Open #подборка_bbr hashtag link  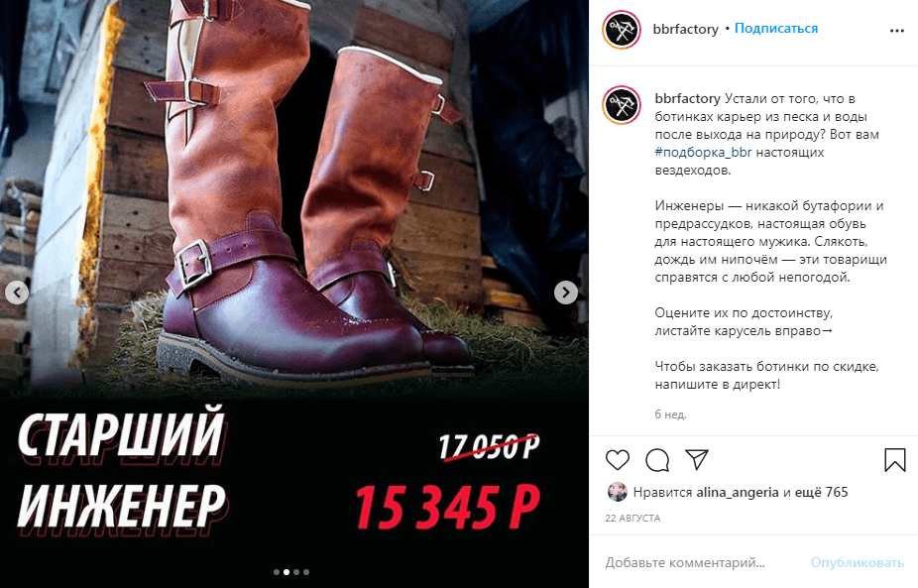(703, 153)
